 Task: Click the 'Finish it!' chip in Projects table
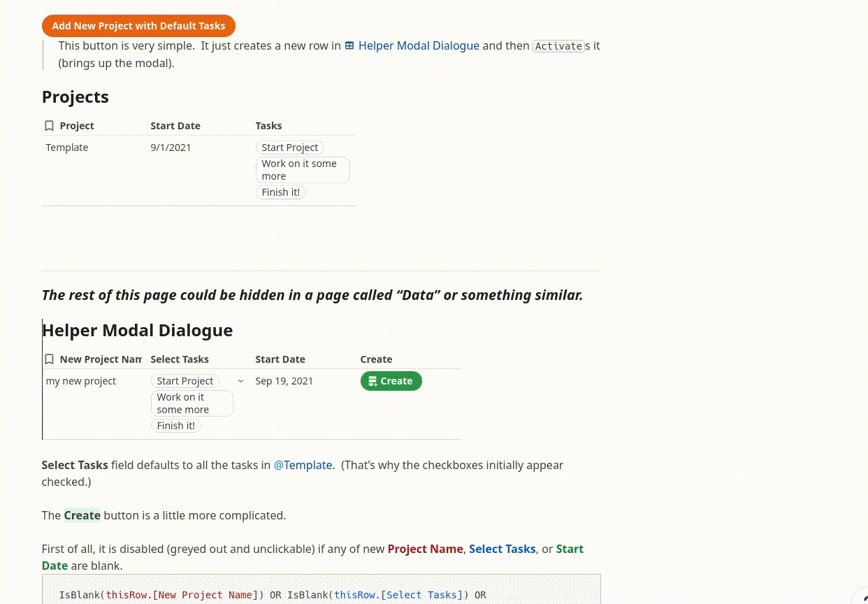click(x=280, y=192)
